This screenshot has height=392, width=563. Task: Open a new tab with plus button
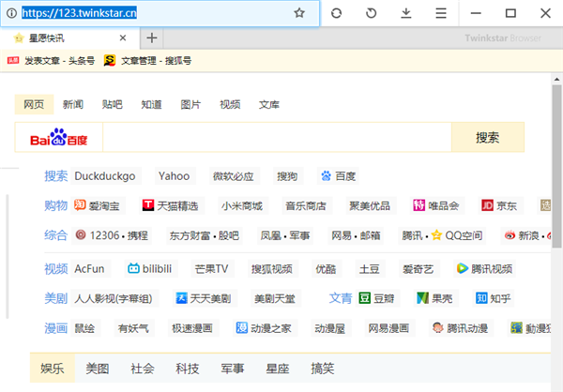(x=152, y=38)
